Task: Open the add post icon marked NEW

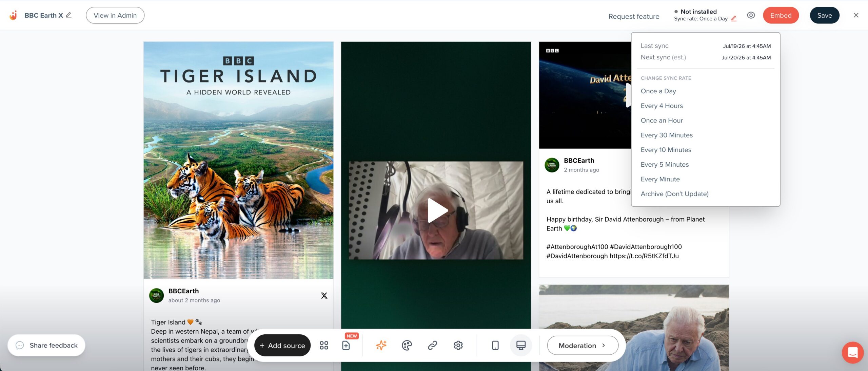Action: tap(346, 345)
